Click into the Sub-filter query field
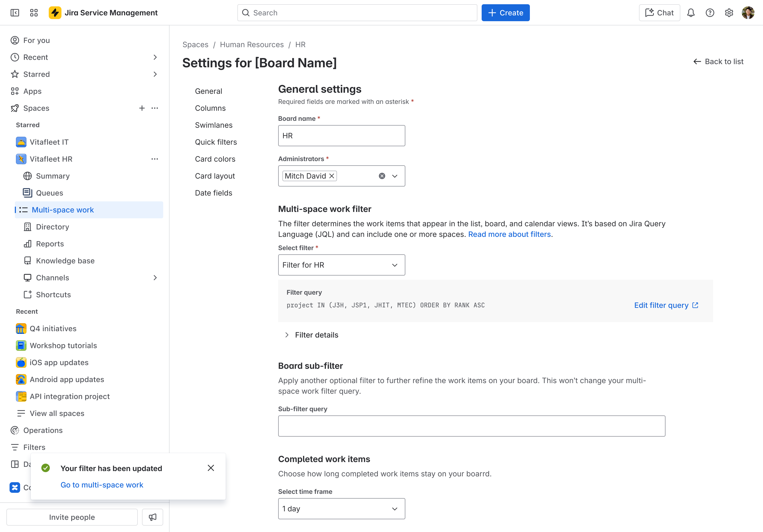 click(472, 426)
